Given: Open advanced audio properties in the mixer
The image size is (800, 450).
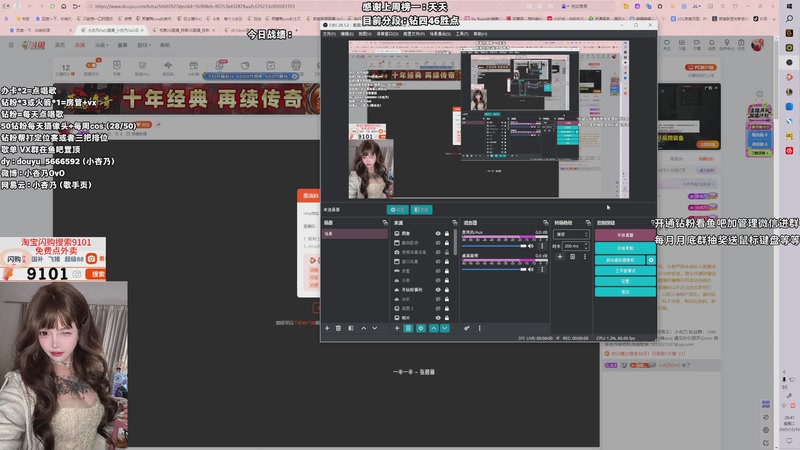Looking at the screenshot, I should [x=466, y=328].
